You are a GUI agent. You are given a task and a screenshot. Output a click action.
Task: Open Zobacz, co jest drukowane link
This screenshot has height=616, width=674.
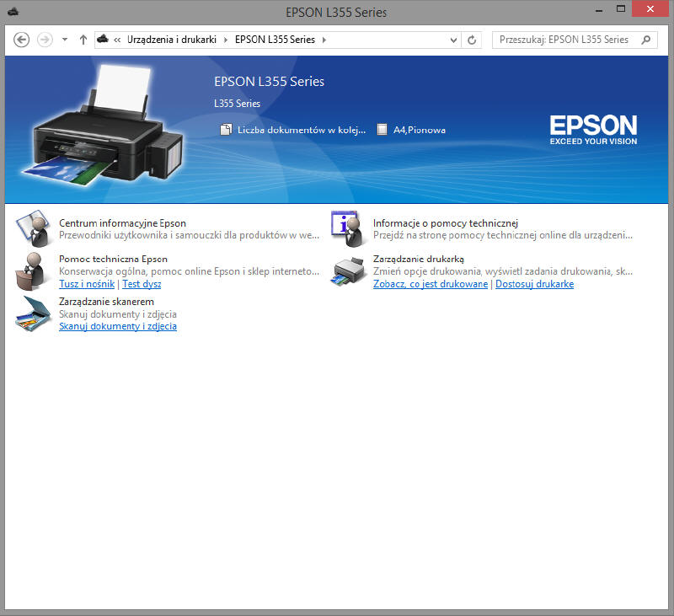[x=431, y=284]
